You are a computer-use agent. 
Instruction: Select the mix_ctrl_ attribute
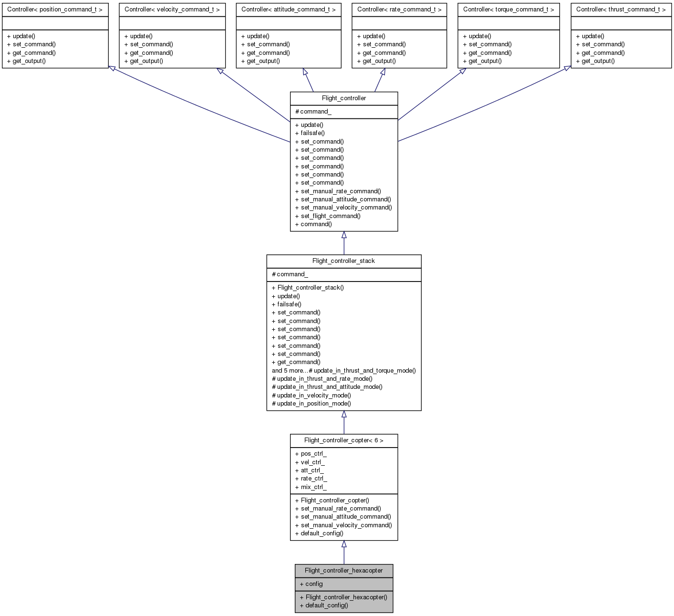pos(311,487)
